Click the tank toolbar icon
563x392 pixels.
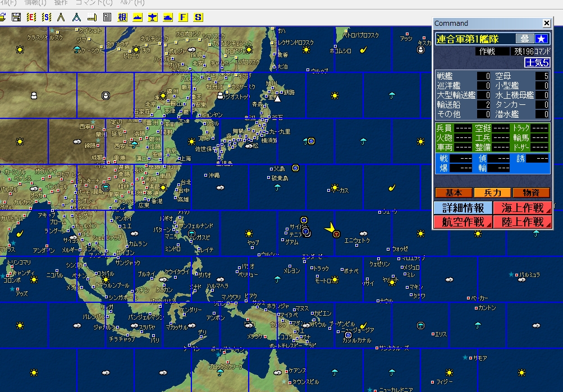[168, 17]
